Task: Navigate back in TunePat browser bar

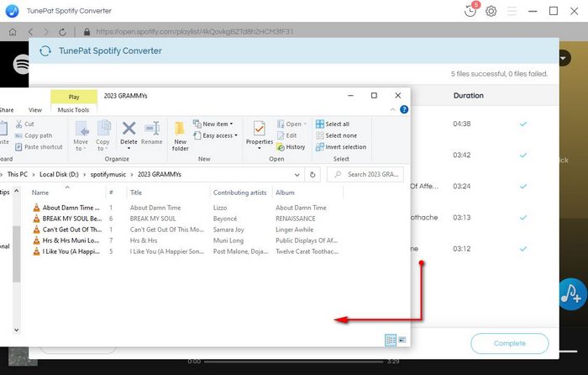Action: tap(31, 32)
